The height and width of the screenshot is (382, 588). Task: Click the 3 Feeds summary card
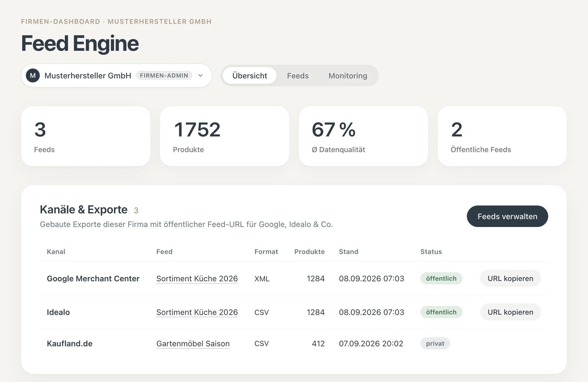click(x=86, y=136)
